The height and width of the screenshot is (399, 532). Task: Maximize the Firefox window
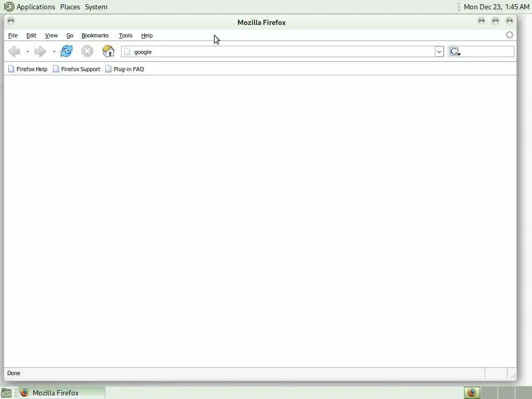coord(495,21)
